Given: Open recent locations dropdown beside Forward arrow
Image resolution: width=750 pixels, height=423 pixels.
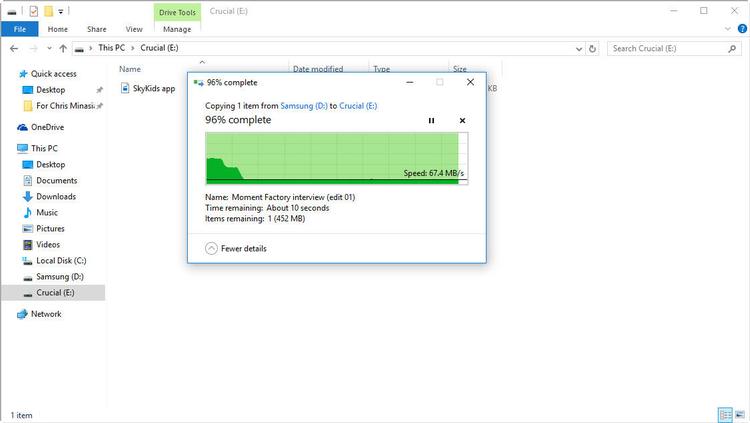Looking at the screenshot, I should (49, 48).
